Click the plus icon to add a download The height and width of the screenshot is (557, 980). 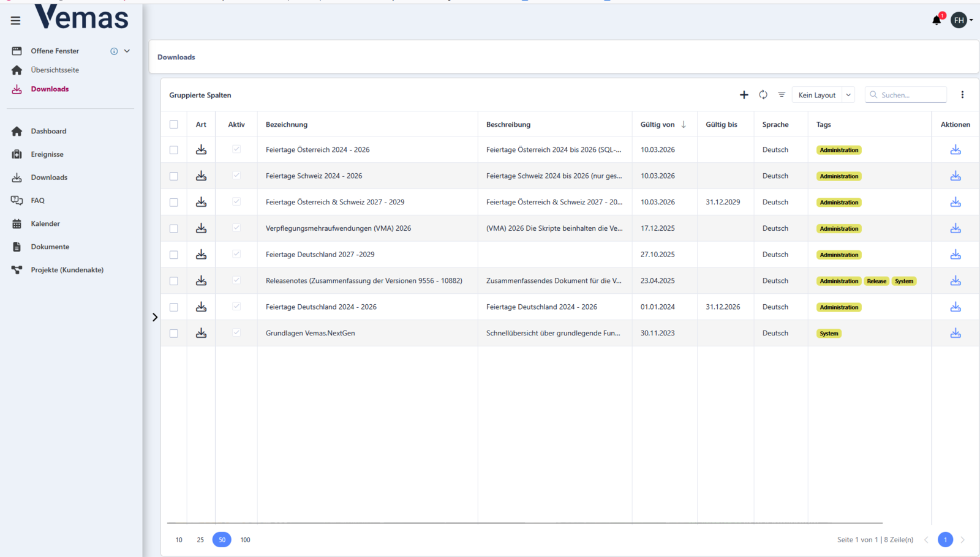(x=744, y=95)
